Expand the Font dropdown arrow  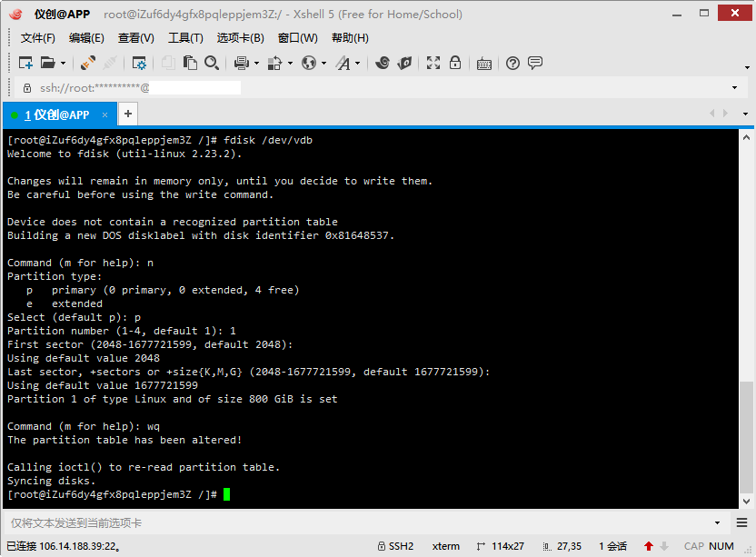[x=358, y=64]
